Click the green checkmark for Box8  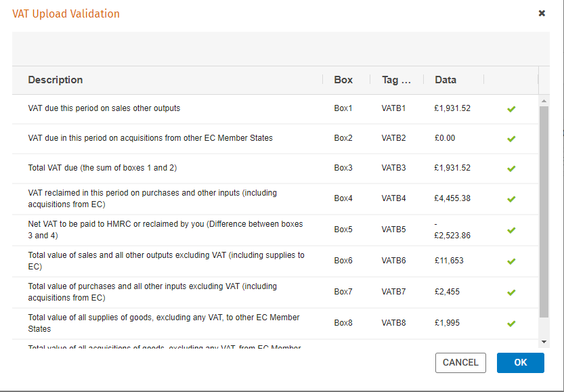click(x=511, y=323)
